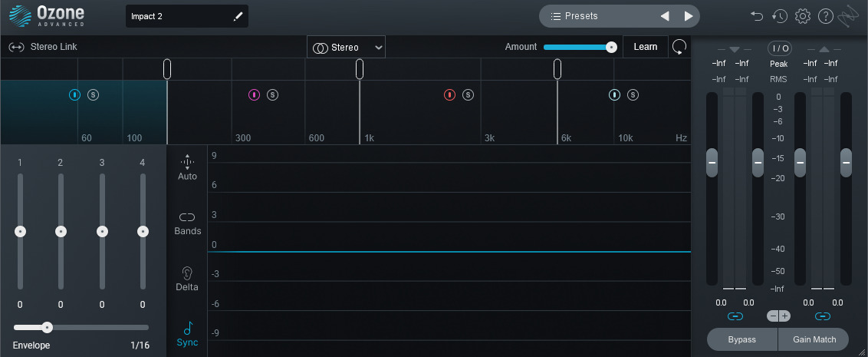Image resolution: width=868 pixels, height=357 pixels.
Task: Click the input down-triangle icon above meters
Action: click(735, 49)
